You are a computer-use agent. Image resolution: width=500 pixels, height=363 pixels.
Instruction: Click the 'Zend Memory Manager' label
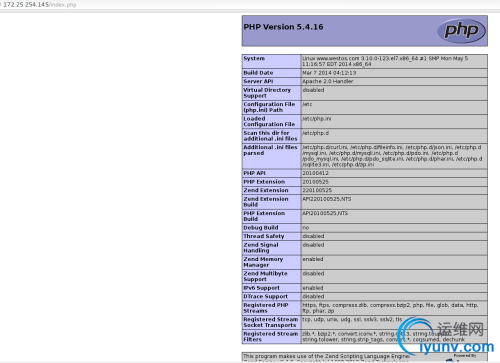point(263,262)
